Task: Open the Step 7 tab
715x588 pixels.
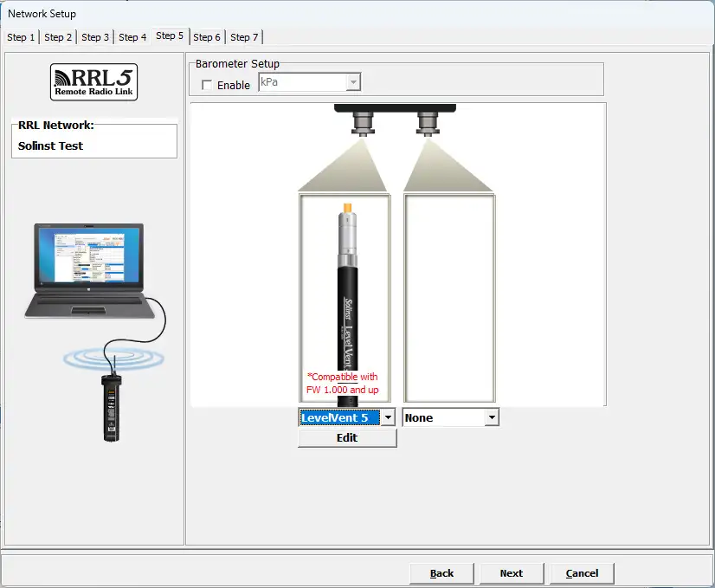Action: tap(244, 37)
